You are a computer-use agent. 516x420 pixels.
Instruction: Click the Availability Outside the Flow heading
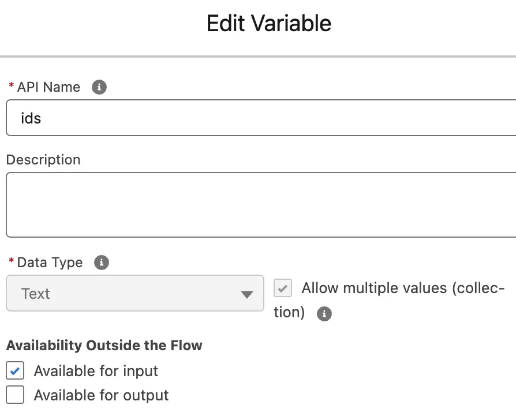[104, 346]
